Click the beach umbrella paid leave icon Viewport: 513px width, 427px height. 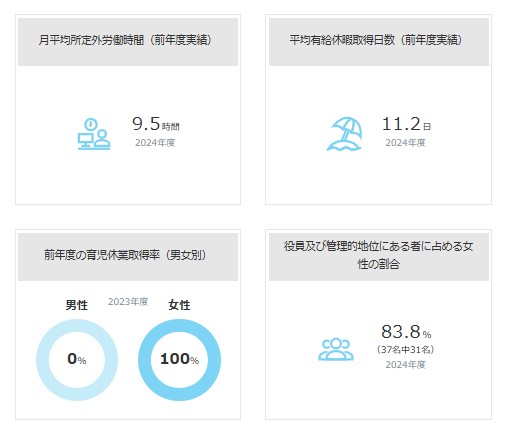(345, 134)
